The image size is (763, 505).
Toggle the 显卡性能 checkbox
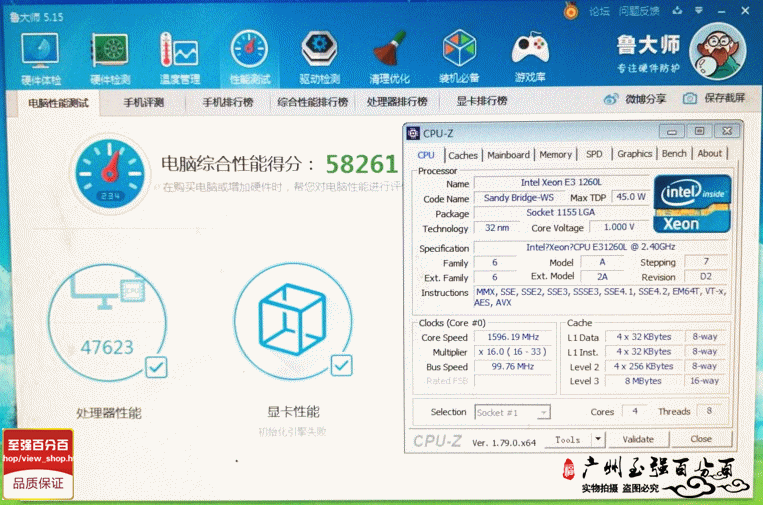tap(342, 365)
